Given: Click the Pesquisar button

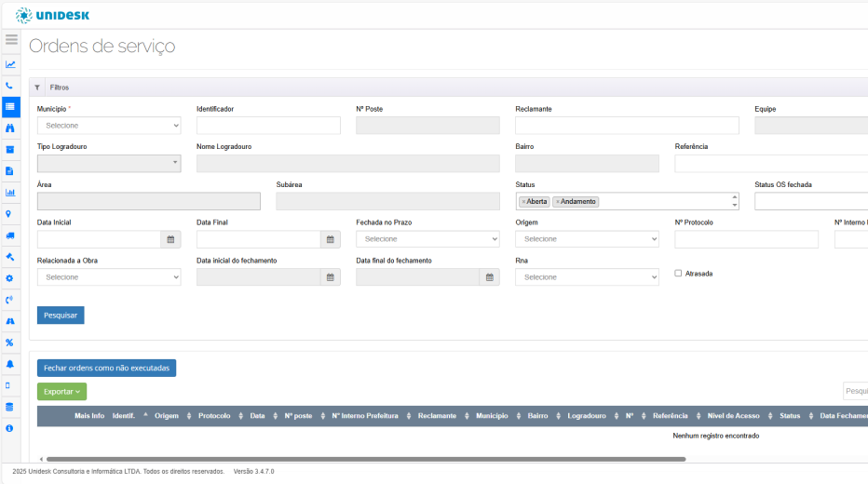Looking at the screenshot, I should tap(61, 316).
